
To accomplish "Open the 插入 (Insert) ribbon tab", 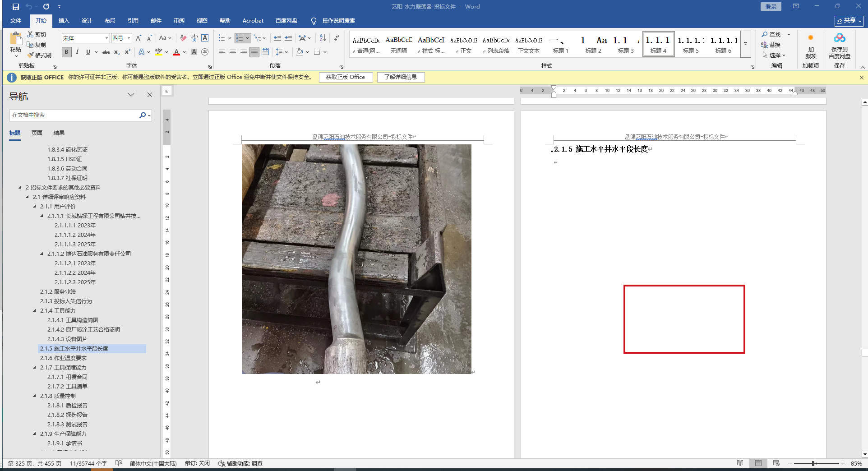I will [64, 21].
